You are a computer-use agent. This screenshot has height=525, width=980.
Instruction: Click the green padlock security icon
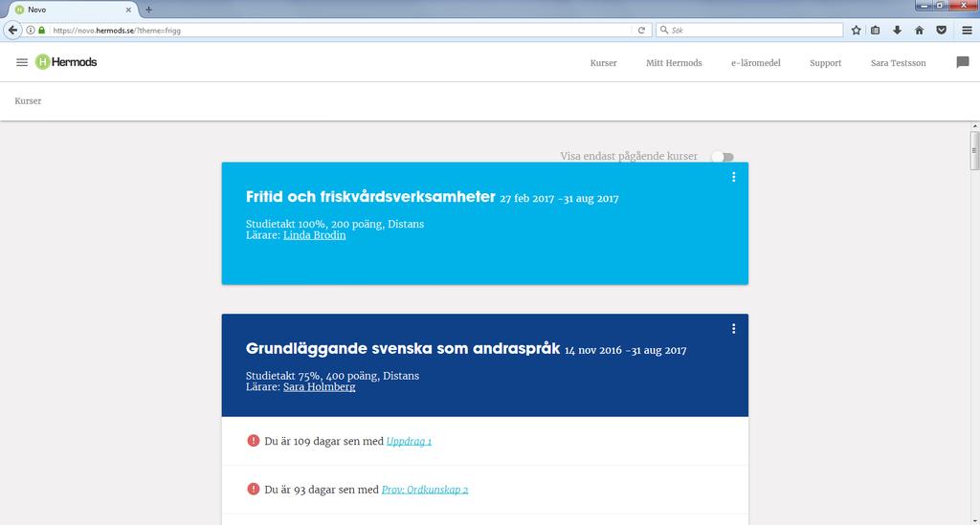(42, 30)
